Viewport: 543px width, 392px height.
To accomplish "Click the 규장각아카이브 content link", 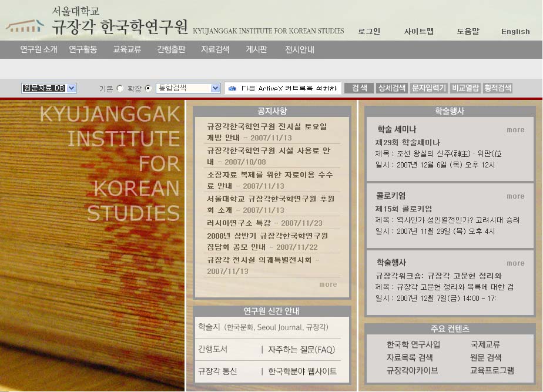I will [412, 370].
